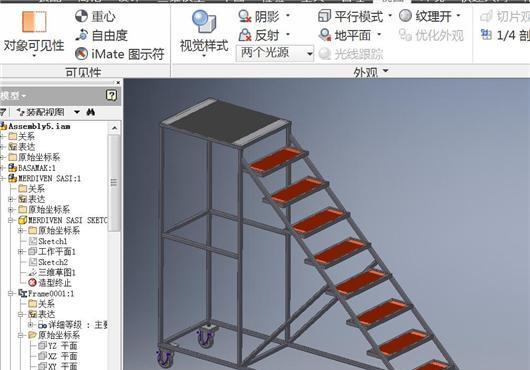
Task: Open the 反射 dropdown arrow
Action: coord(288,34)
